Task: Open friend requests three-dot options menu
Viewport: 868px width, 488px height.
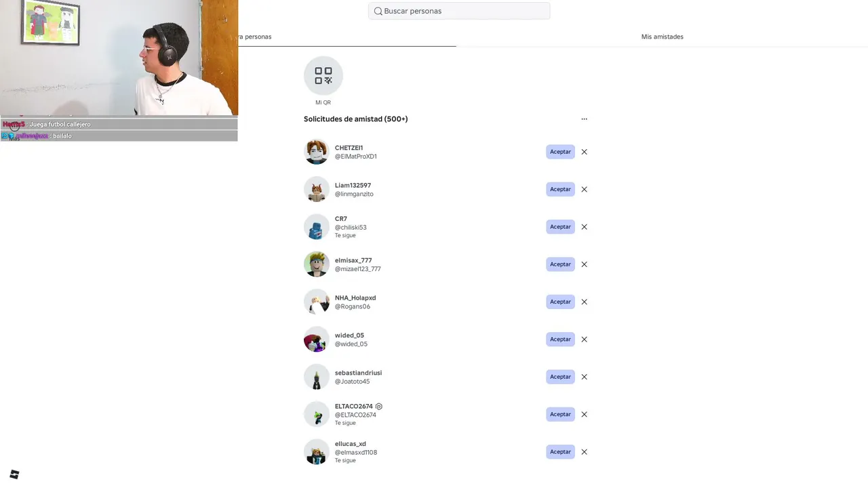Action: [x=584, y=119]
